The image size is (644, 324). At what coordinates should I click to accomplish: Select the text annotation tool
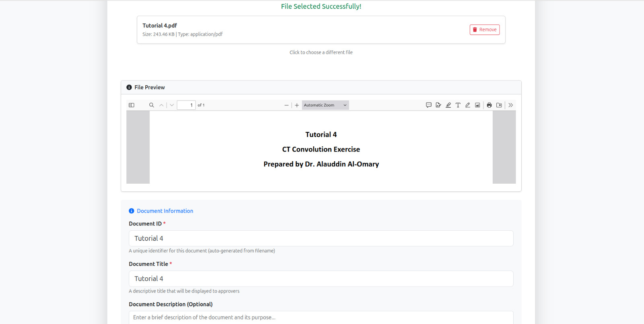point(458,105)
